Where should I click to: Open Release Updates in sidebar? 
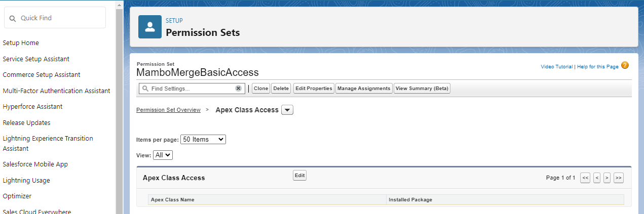coord(26,122)
